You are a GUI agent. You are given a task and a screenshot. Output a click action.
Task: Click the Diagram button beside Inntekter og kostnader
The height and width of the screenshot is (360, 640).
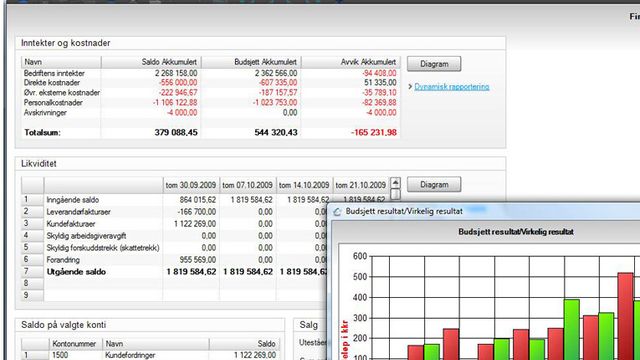434,64
